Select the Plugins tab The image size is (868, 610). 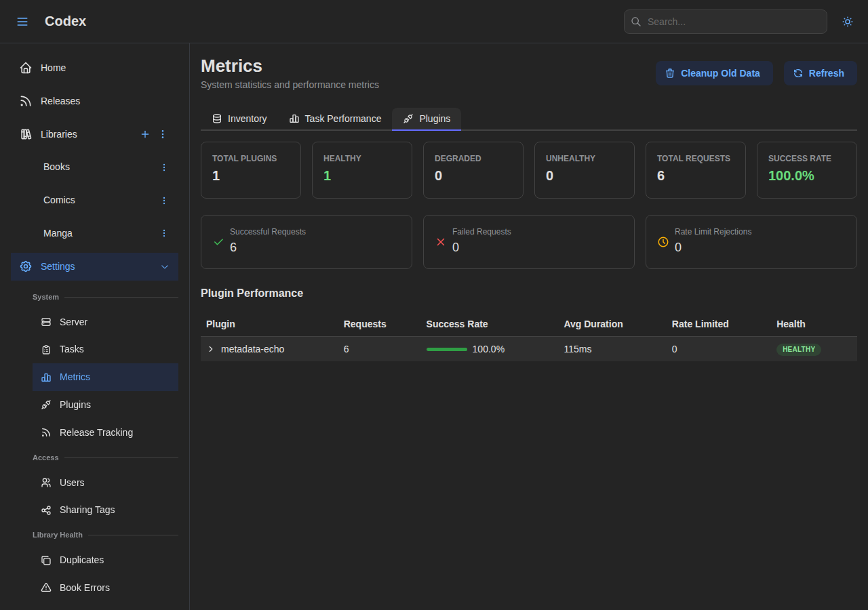pos(427,119)
